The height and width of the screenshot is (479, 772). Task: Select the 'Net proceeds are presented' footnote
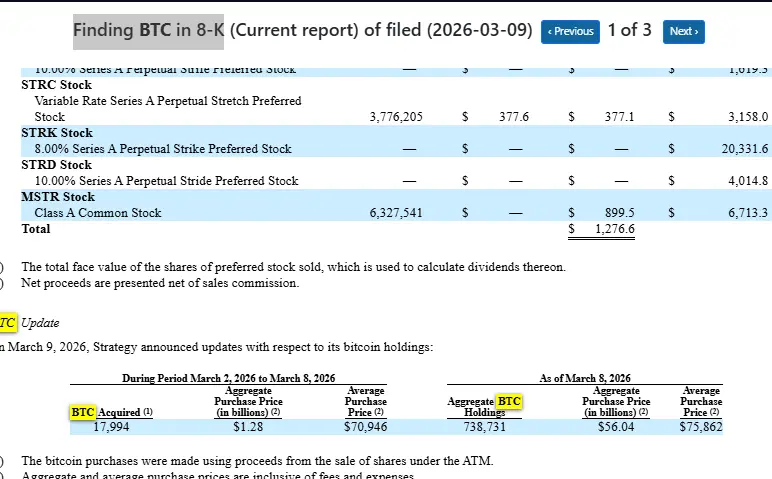[160, 283]
